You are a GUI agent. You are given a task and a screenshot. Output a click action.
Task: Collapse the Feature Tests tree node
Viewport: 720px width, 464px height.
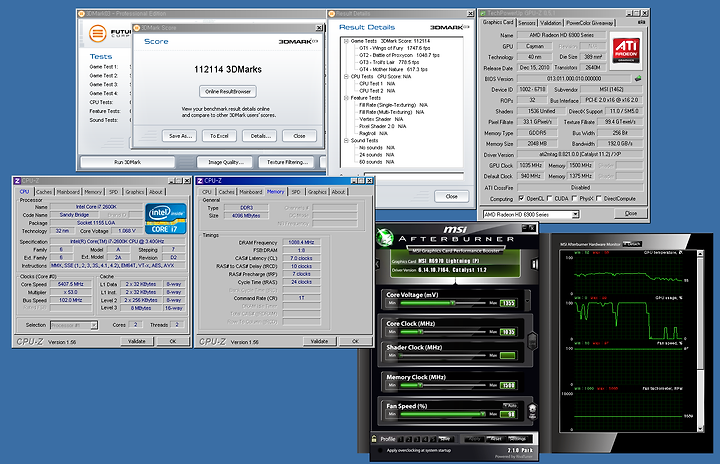pos(346,98)
